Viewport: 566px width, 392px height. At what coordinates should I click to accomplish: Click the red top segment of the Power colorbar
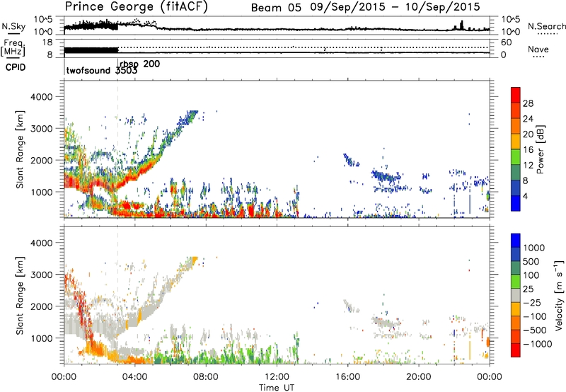(516, 96)
